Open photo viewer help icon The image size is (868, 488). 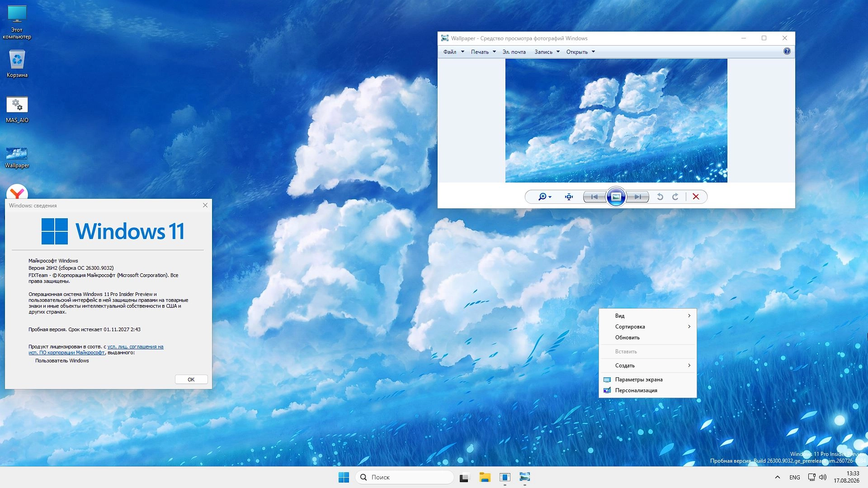(787, 52)
